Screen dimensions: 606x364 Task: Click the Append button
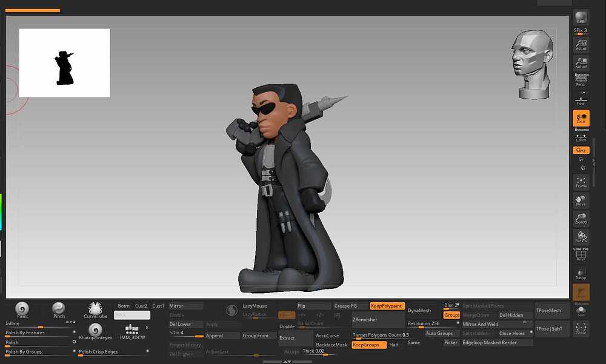click(222, 336)
